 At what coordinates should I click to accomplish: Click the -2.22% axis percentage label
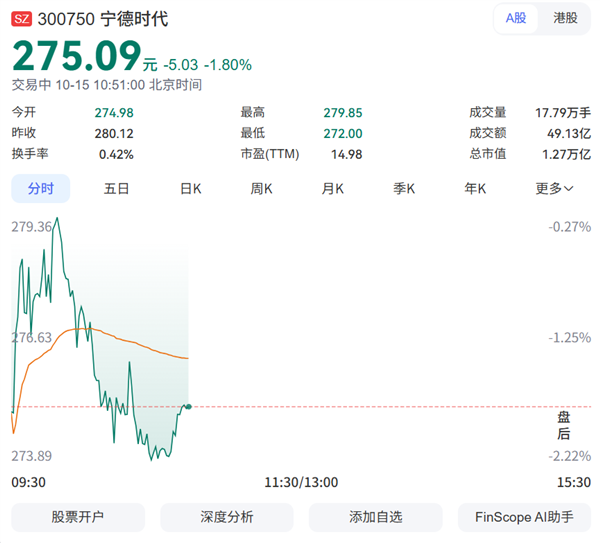[570, 456]
